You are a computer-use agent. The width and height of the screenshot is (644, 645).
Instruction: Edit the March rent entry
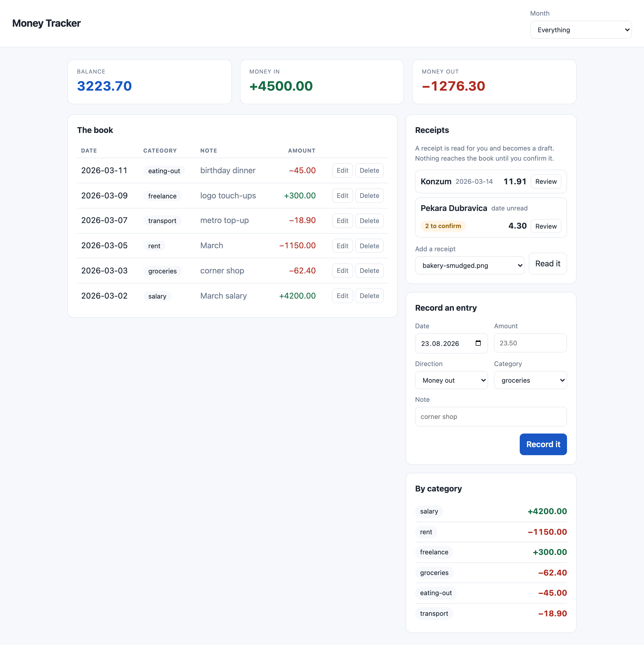[x=342, y=246]
